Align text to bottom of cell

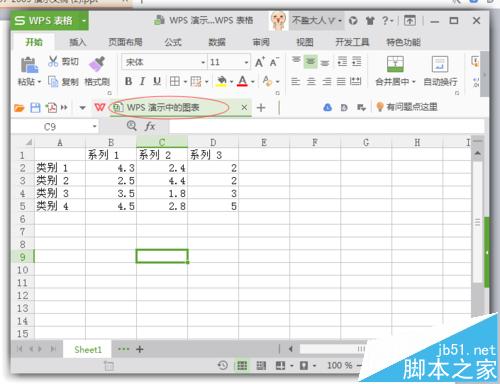(x=325, y=62)
